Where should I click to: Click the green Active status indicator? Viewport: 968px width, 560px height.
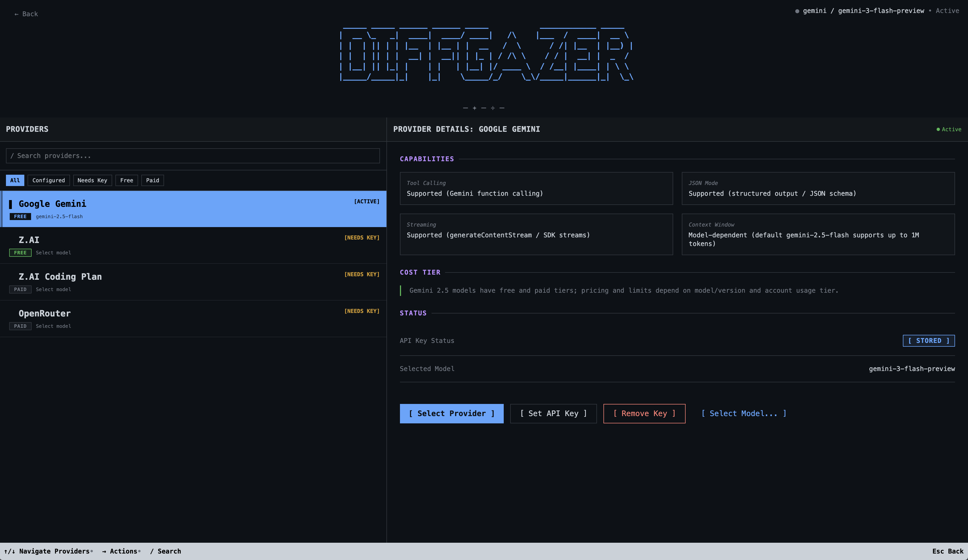pos(949,129)
